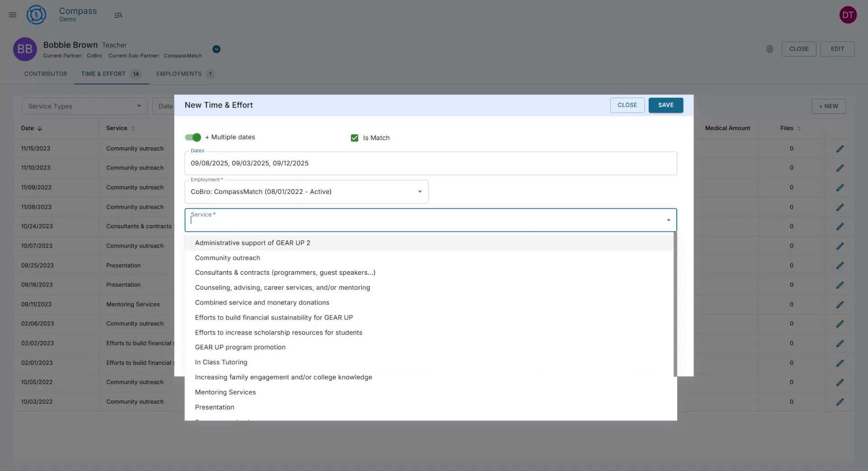The image size is (868, 471).
Task: Disable the Multiple dates toggle
Action: click(x=193, y=137)
